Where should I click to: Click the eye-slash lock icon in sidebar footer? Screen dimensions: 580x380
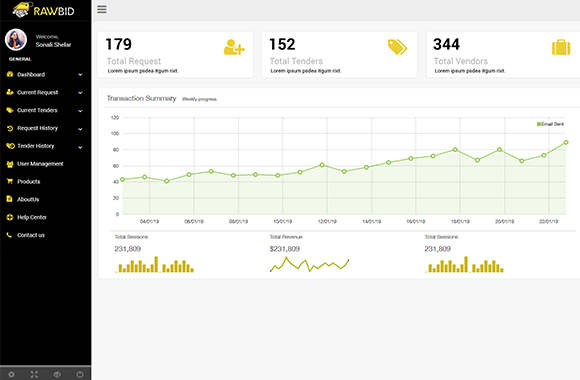pyautogui.click(x=57, y=374)
